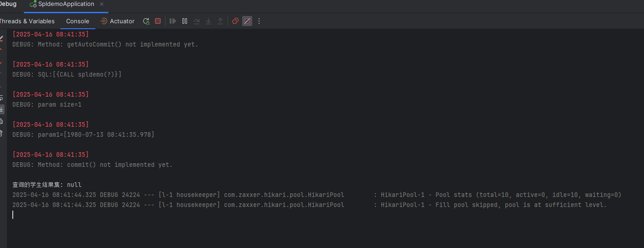Clear all console output with trash icon
The width and height of the screenshot is (644, 248).
1,133
